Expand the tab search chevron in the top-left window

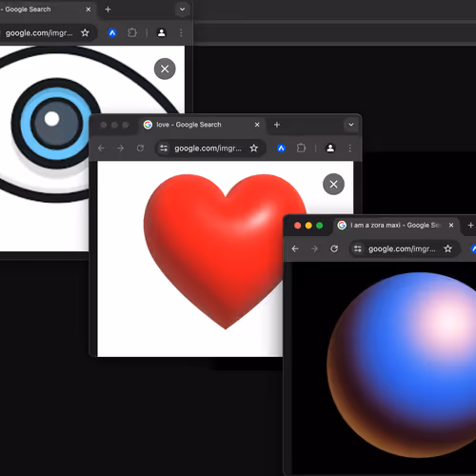click(x=182, y=10)
